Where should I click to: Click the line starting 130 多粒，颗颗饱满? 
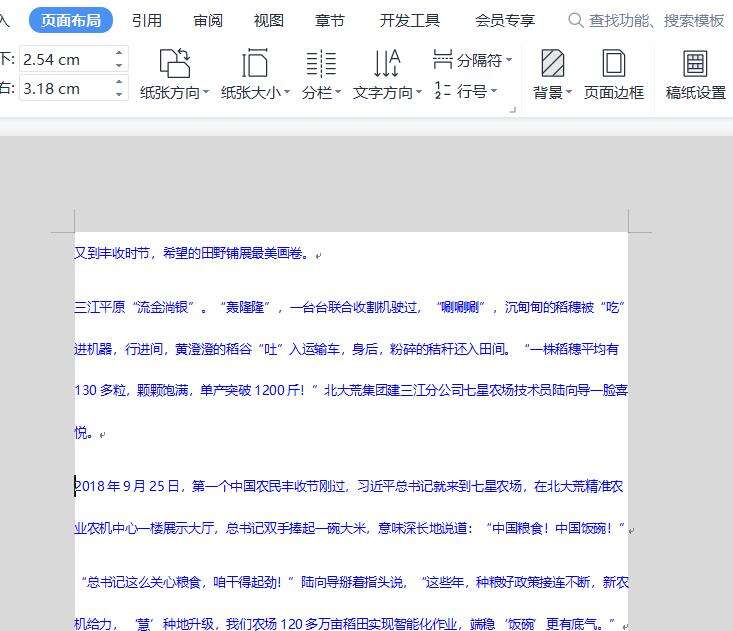(x=351, y=390)
